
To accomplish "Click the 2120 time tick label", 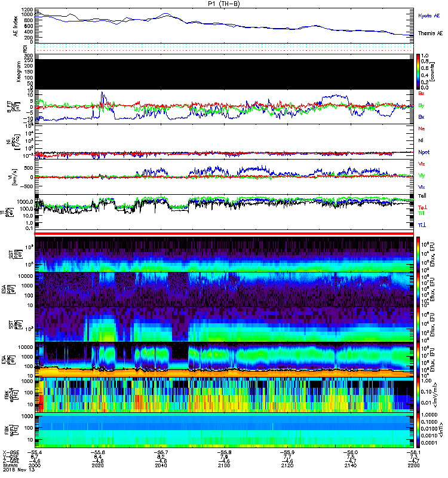I will tap(287, 465).
